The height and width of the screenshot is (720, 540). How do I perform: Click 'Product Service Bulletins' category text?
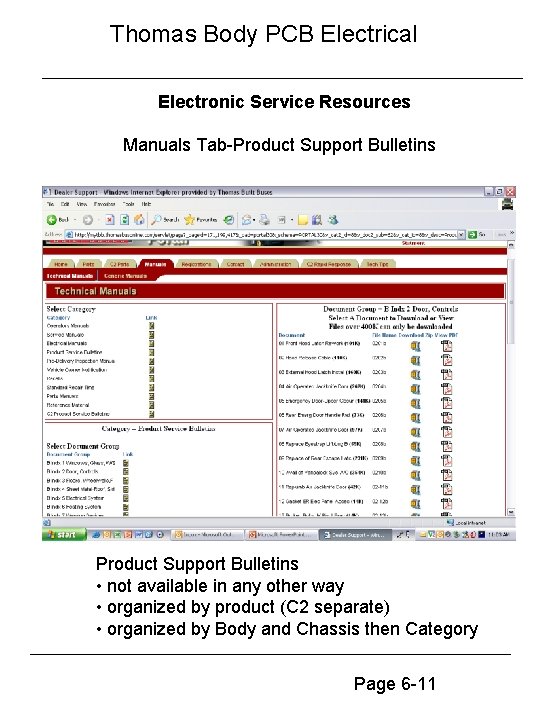pyautogui.click(x=74, y=352)
